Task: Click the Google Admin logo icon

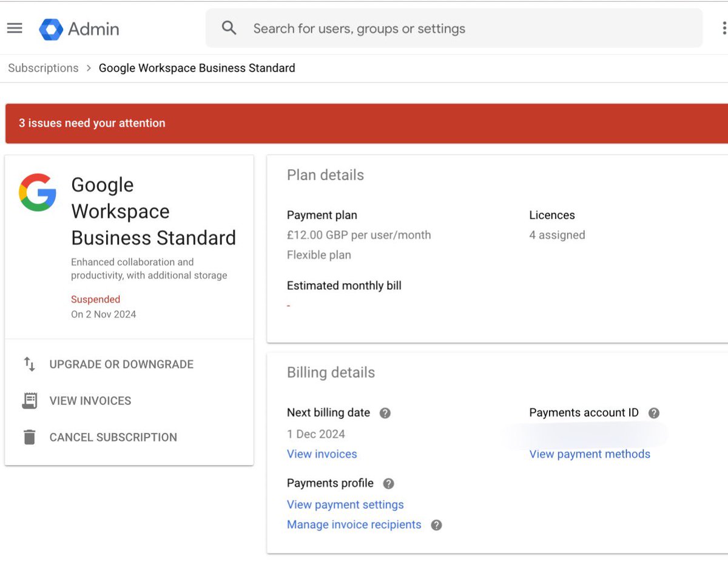Action: tap(51, 29)
